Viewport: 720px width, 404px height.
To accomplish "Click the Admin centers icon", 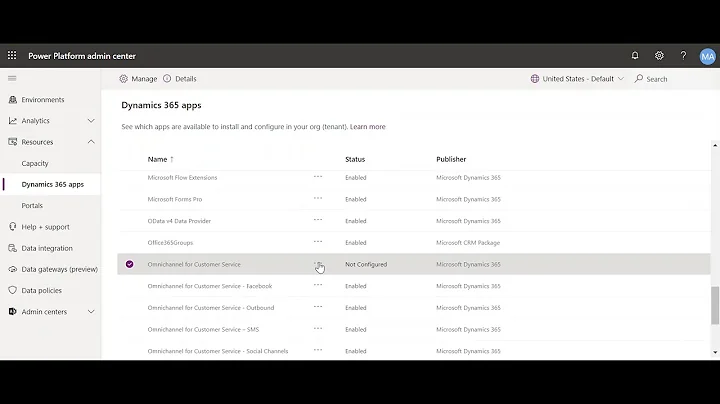I will pyautogui.click(x=13, y=311).
